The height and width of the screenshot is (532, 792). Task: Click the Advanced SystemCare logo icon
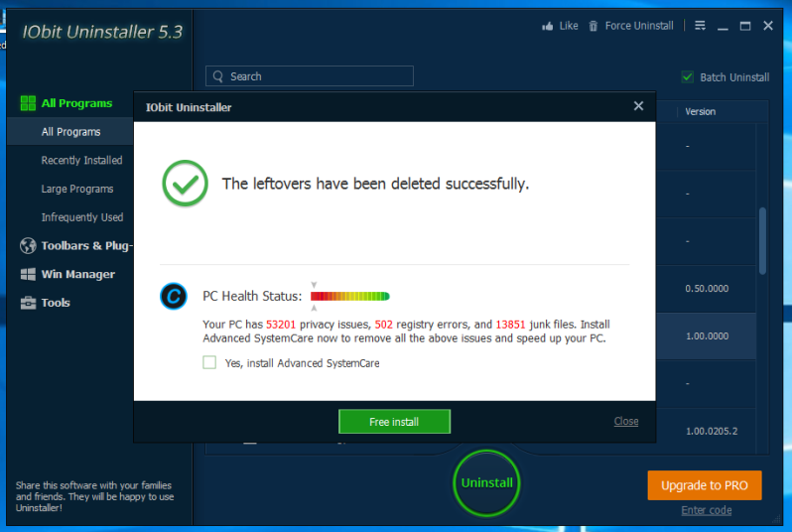(174, 296)
